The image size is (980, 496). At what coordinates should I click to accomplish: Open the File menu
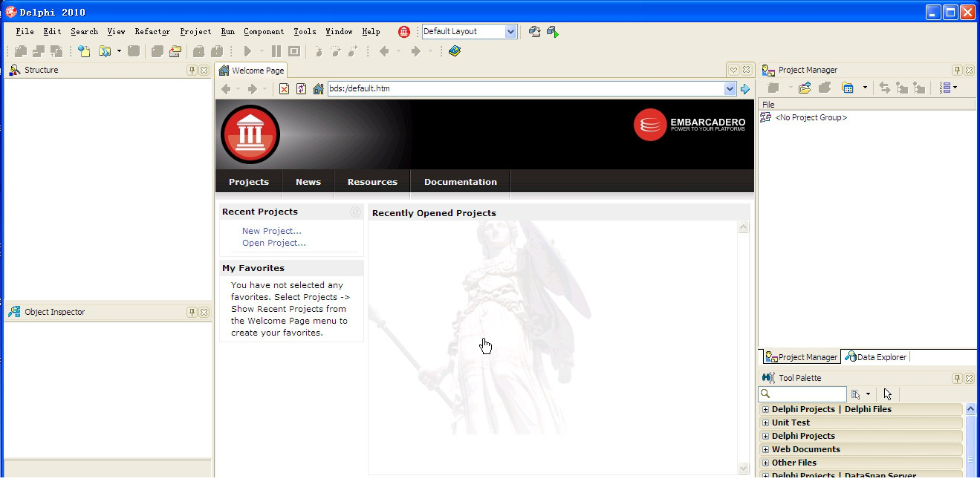pyautogui.click(x=25, y=32)
